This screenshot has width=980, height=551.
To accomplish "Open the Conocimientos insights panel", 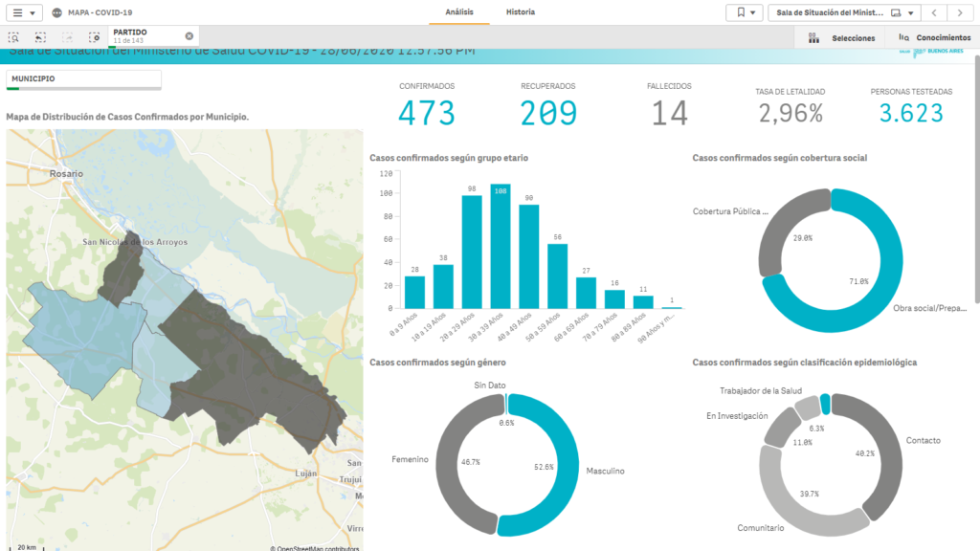I will pos(934,38).
